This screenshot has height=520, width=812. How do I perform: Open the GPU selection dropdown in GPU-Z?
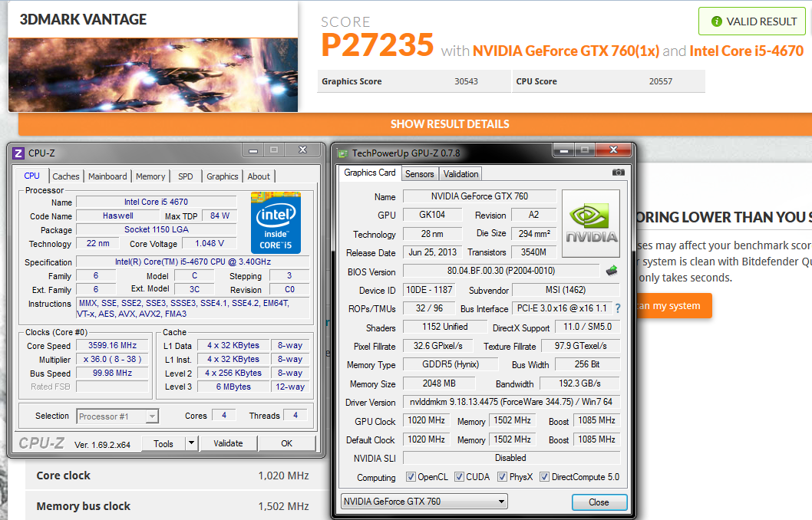click(424, 502)
